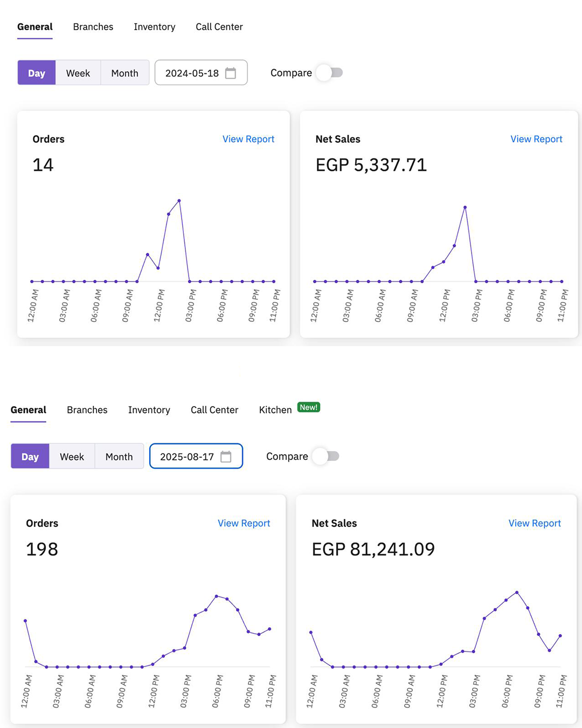Toggle Compare switch in the 2025-08-17 dashboard
Image resolution: width=582 pixels, height=728 pixels.
pyautogui.click(x=326, y=456)
